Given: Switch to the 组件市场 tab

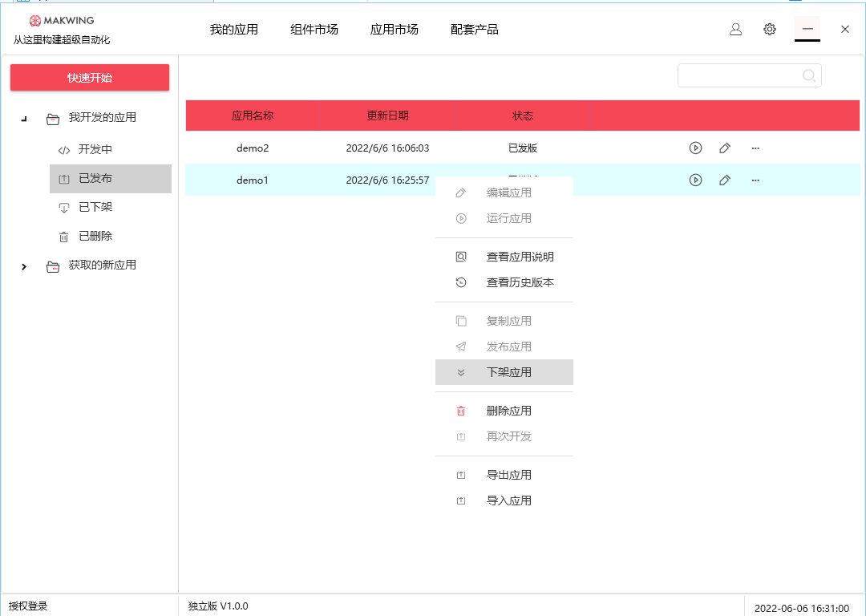Looking at the screenshot, I should pos(314,29).
